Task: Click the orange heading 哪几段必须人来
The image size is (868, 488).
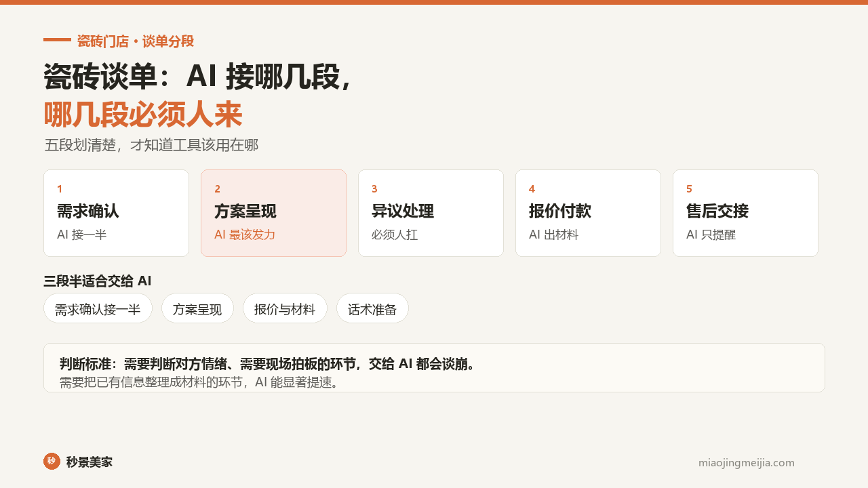Action: 143,115
